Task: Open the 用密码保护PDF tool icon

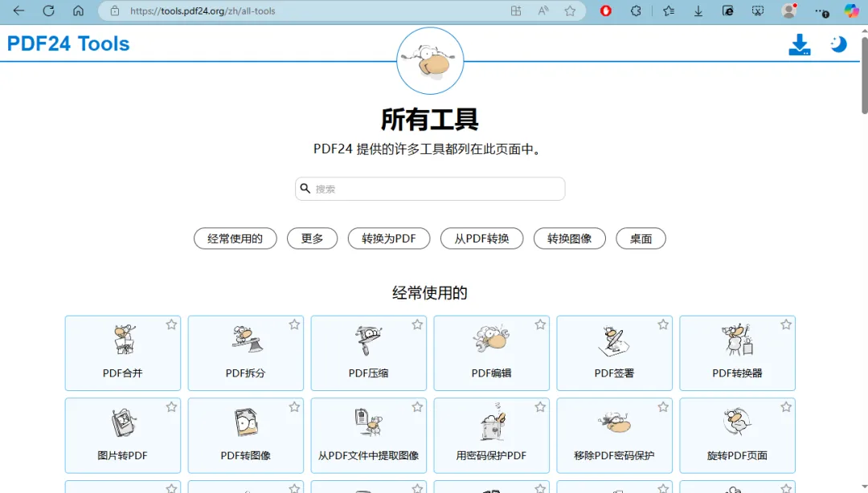Action: coord(492,422)
